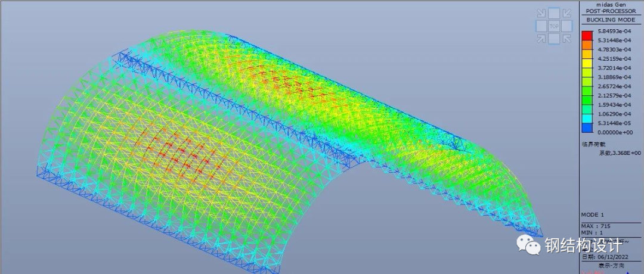Click the POST-PROCESSOR heading text
This screenshot has height=274, width=644.
pos(611,11)
